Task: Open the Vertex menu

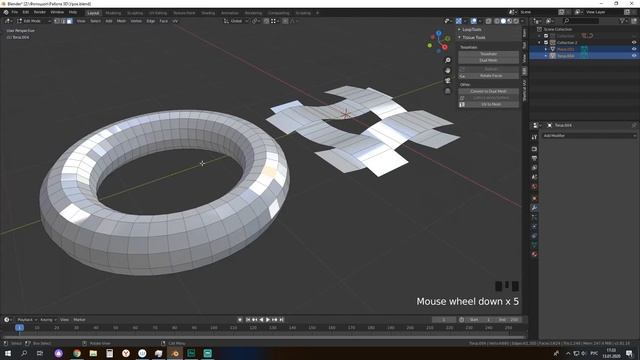Action: pyautogui.click(x=136, y=21)
